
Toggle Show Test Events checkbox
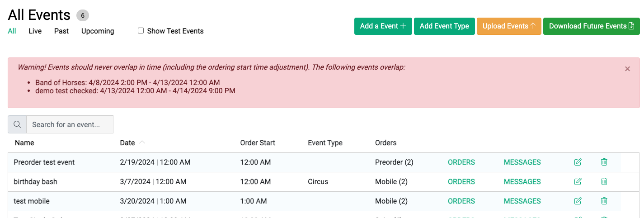[141, 31]
